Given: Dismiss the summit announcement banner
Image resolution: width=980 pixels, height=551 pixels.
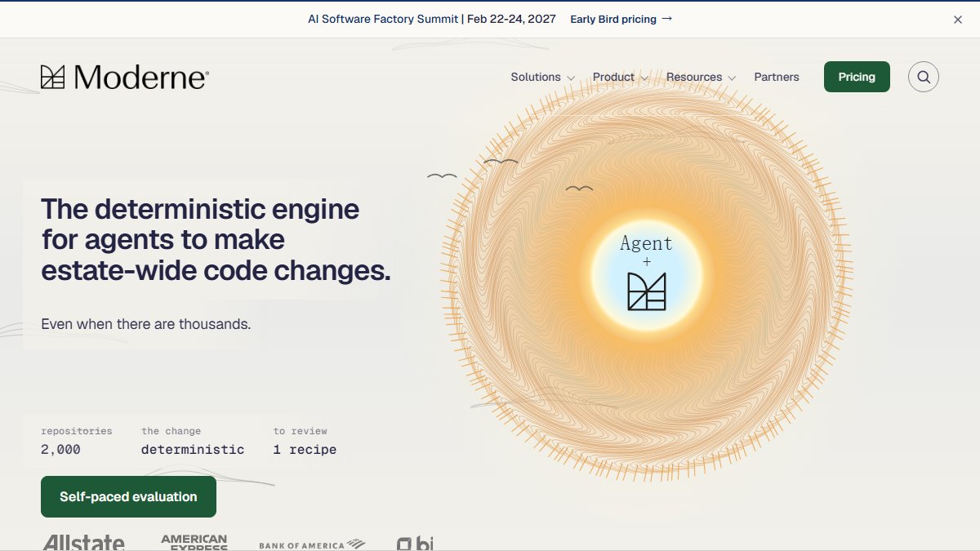Looking at the screenshot, I should coord(958,20).
